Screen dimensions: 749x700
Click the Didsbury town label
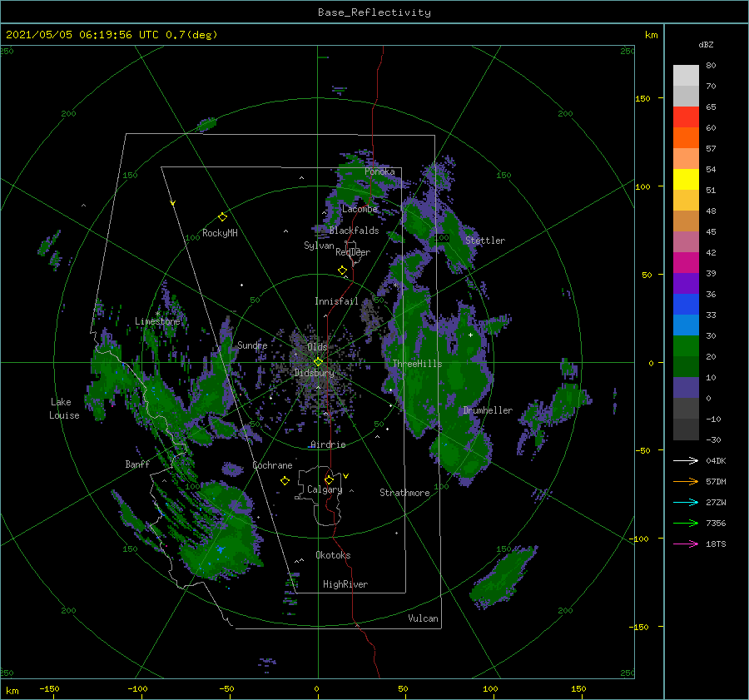tap(315, 373)
